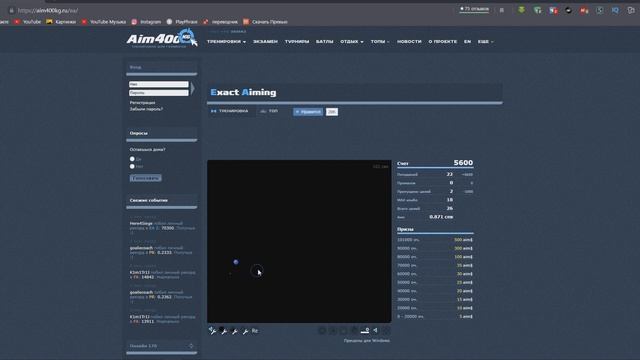Viewport: 640px width, 360px height.
Task: Click the login name input field
Action: [x=159, y=84]
